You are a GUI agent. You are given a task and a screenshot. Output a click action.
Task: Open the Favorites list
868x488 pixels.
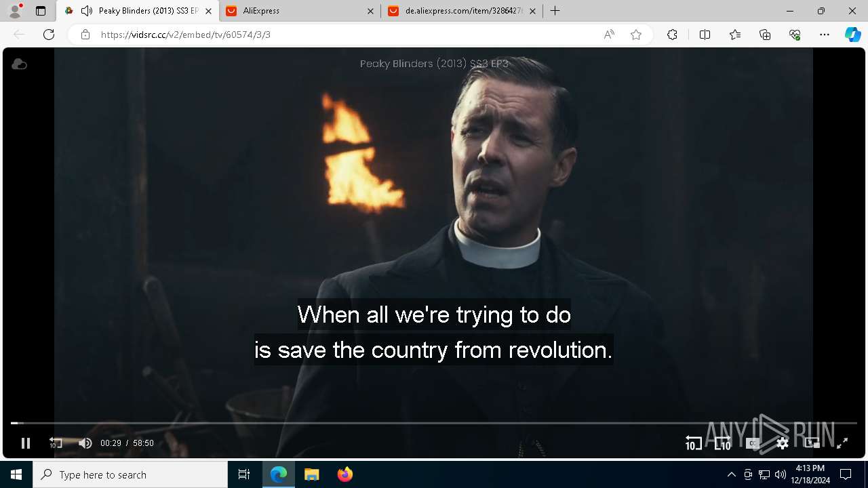pos(735,35)
